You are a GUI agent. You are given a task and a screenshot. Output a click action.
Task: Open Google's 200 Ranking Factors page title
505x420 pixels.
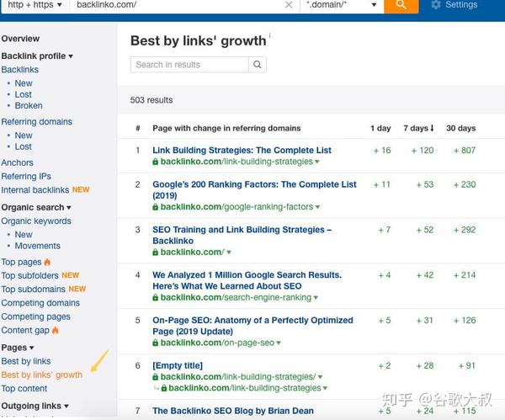pos(254,190)
